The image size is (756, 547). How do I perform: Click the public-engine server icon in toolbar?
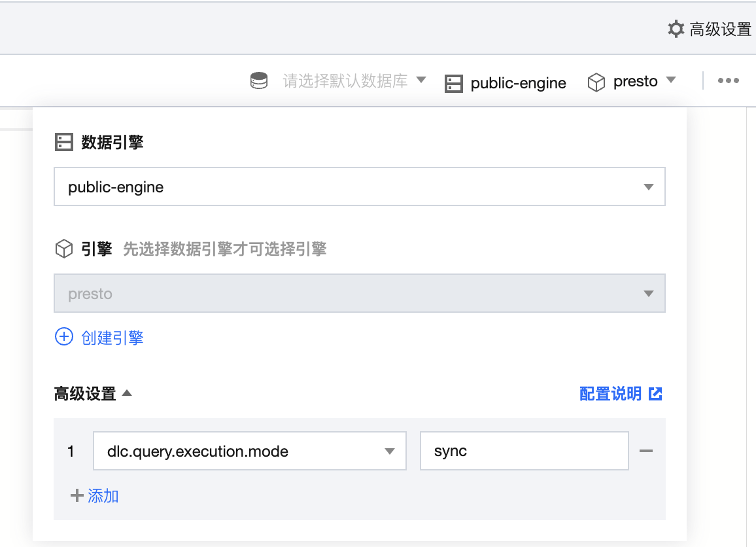click(453, 83)
